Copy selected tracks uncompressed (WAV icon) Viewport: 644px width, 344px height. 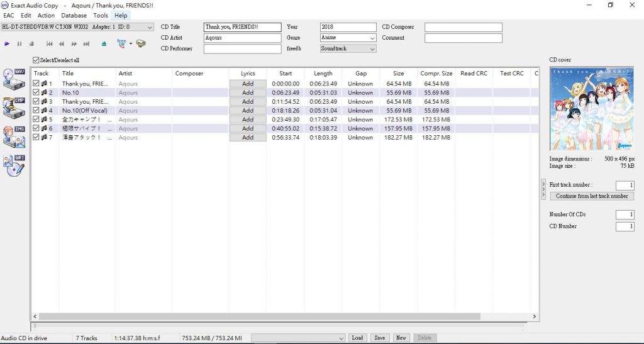14,79
